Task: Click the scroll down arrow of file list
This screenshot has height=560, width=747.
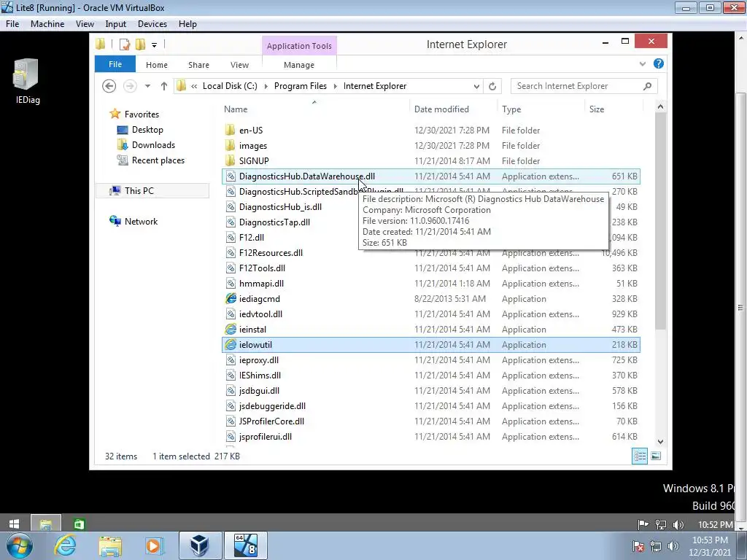Action: pos(660,441)
